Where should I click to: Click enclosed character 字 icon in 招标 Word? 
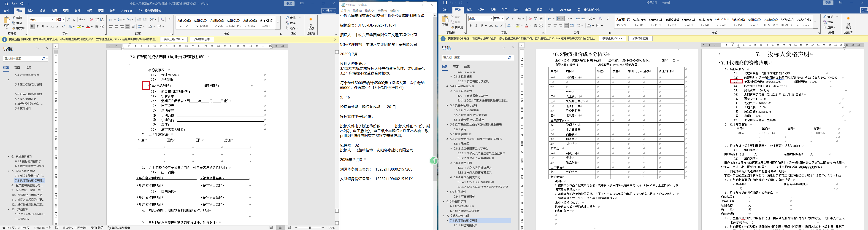pos(103,27)
